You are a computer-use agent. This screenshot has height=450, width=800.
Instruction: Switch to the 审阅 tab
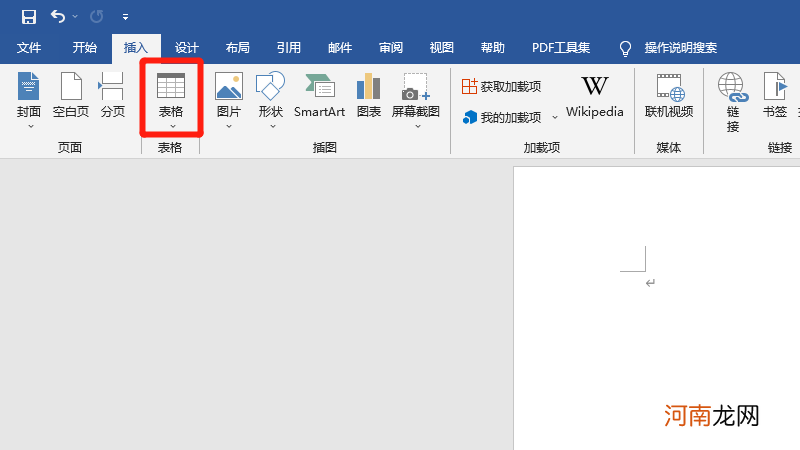click(x=391, y=48)
